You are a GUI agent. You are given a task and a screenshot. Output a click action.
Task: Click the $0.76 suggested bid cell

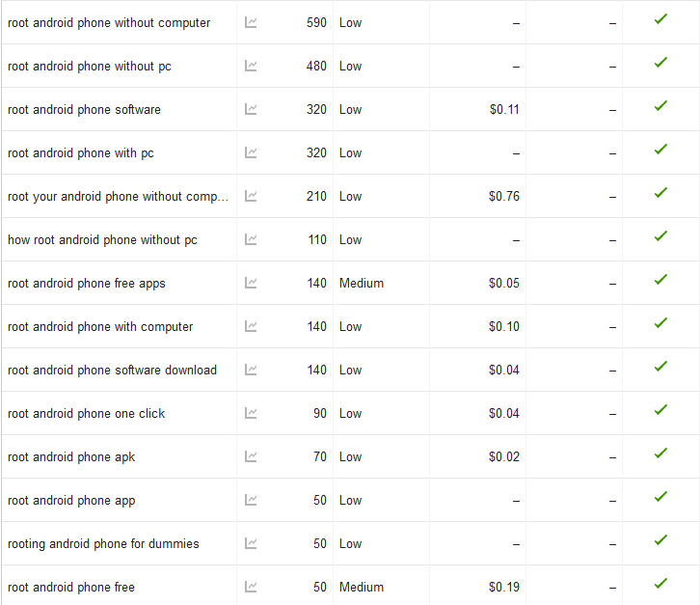pos(503,196)
